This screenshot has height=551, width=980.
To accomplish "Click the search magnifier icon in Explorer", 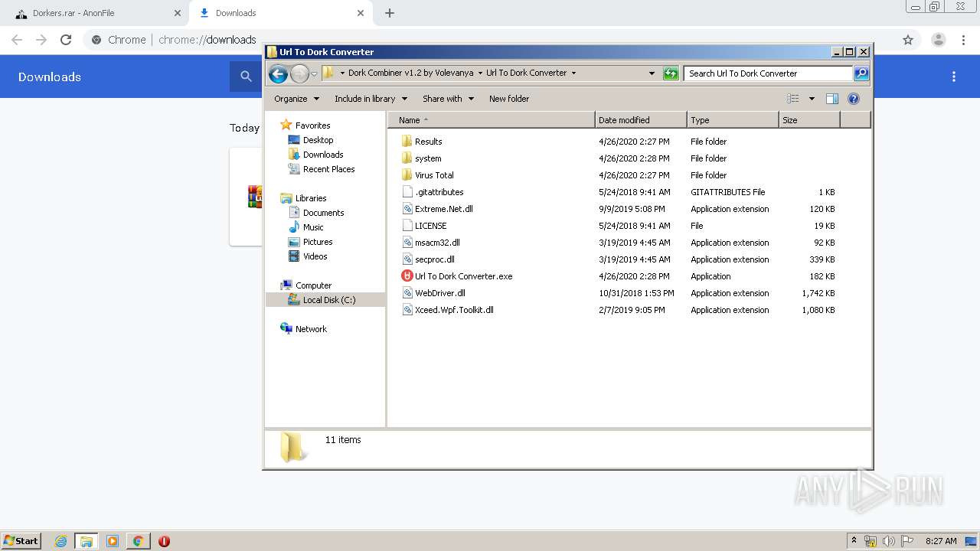I will point(861,73).
